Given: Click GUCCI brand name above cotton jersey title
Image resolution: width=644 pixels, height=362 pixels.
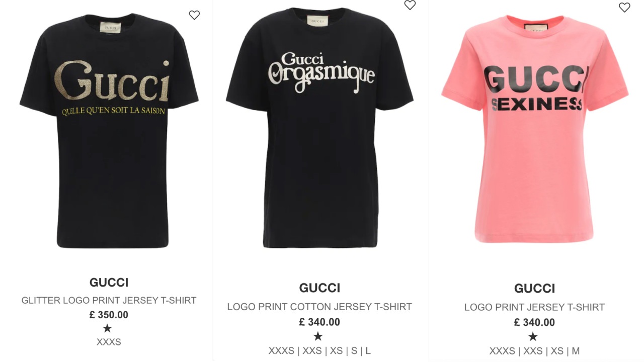Looking at the screenshot, I should click(319, 288).
